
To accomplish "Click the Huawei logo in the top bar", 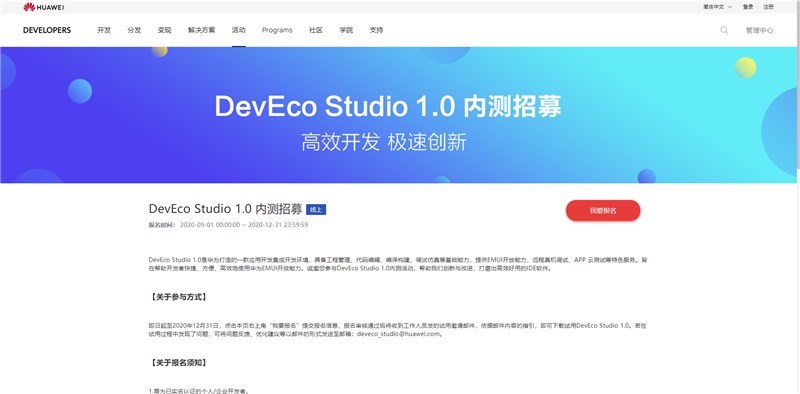I will 43,7.
